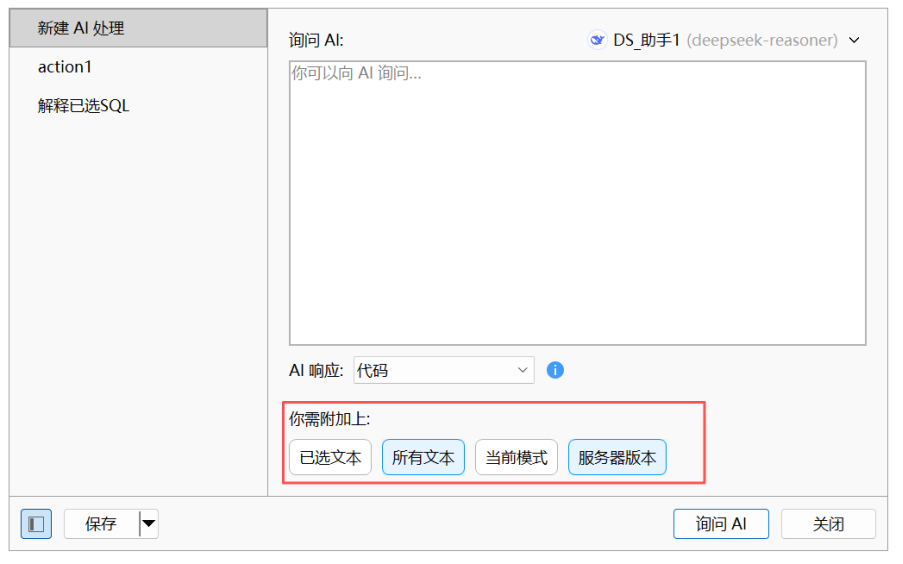The image size is (903, 564).
Task: Click the DS_助手1 assistant name
Action: click(x=647, y=40)
